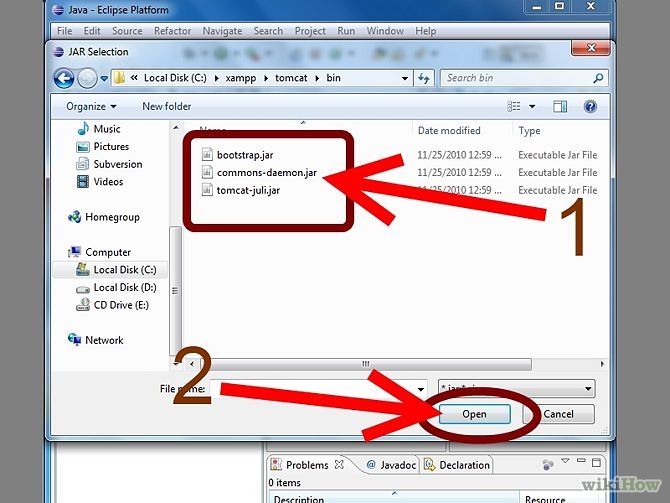Open the address bar history dropdown
Viewport: 670px width, 503px height.
[x=404, y=79]
